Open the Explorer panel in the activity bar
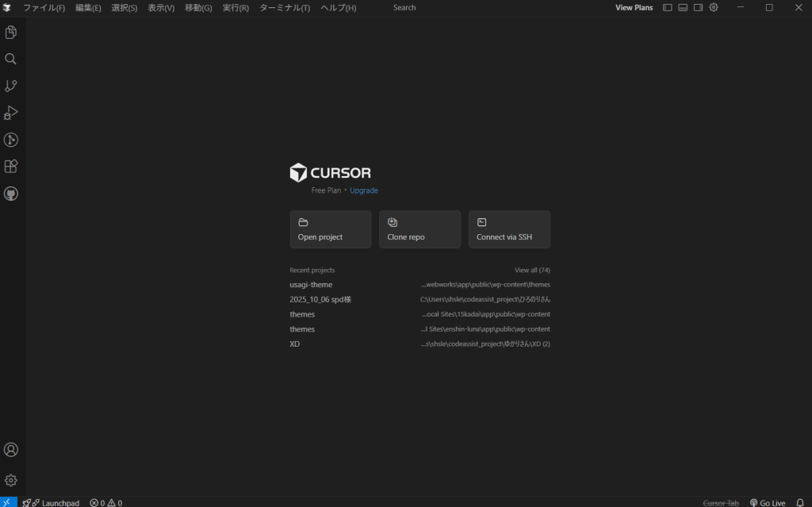 [11, 33]
